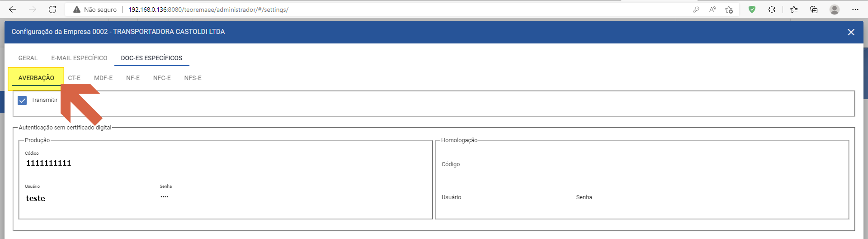Viewport: 868px width, 239px height.
Task: Switch to the GERAL tab
Action: 28,58
